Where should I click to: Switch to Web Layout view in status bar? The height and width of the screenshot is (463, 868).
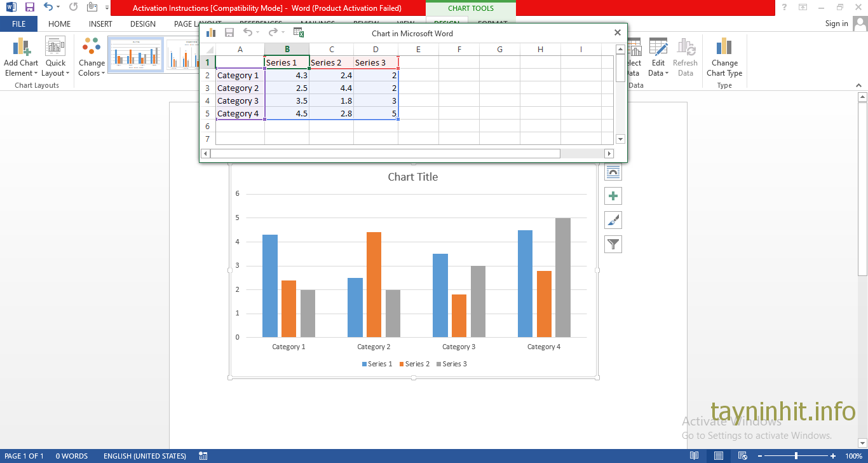(741, 456)
